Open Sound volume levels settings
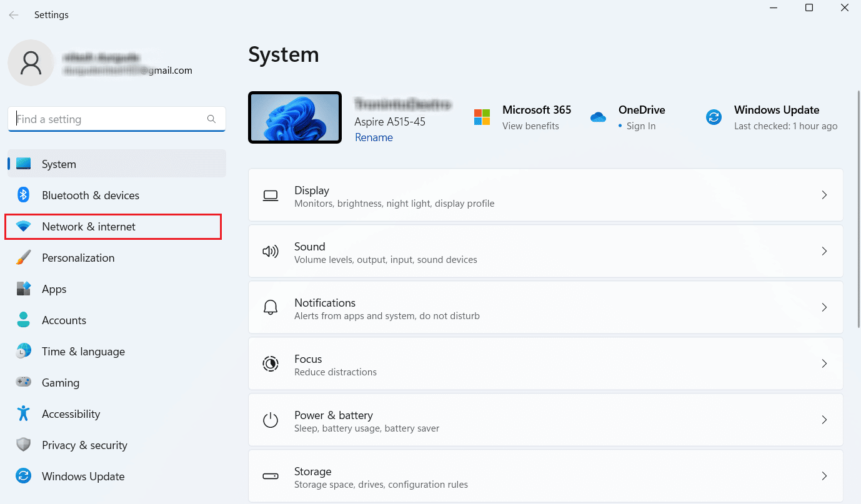Viewport: 861px width, 504px height. 545,251
